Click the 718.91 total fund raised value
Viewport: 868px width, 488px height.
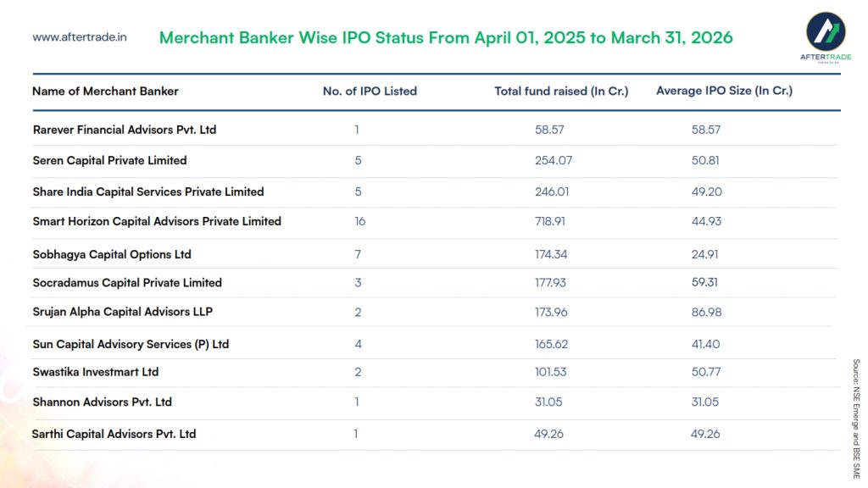[551, 221]
